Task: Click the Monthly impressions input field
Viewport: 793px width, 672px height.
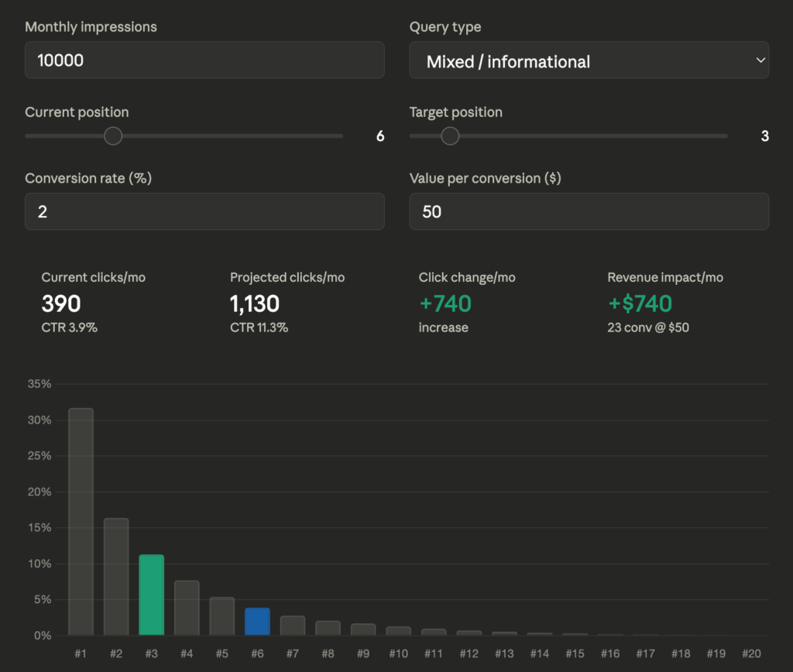Action: (x=204, y=60)
